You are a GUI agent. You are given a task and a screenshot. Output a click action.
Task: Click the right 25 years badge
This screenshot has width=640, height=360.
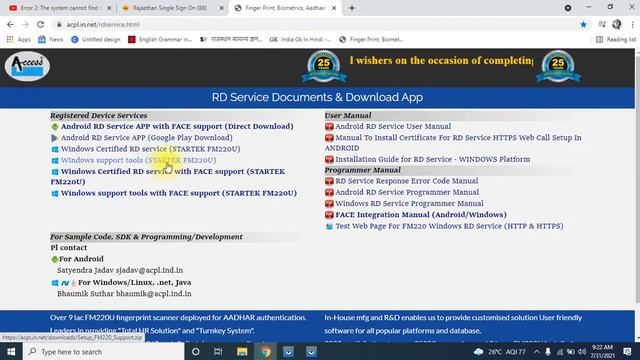coord(558,66)
